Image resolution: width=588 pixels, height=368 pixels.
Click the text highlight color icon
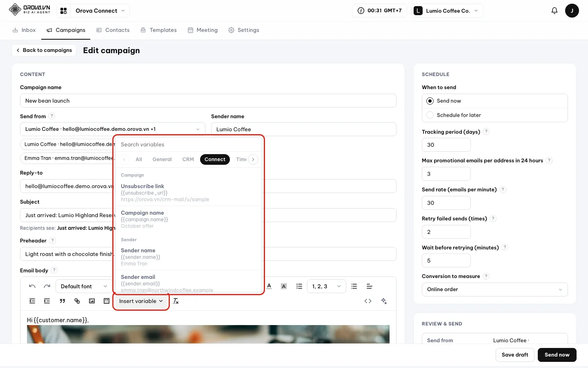click(284, 286)
